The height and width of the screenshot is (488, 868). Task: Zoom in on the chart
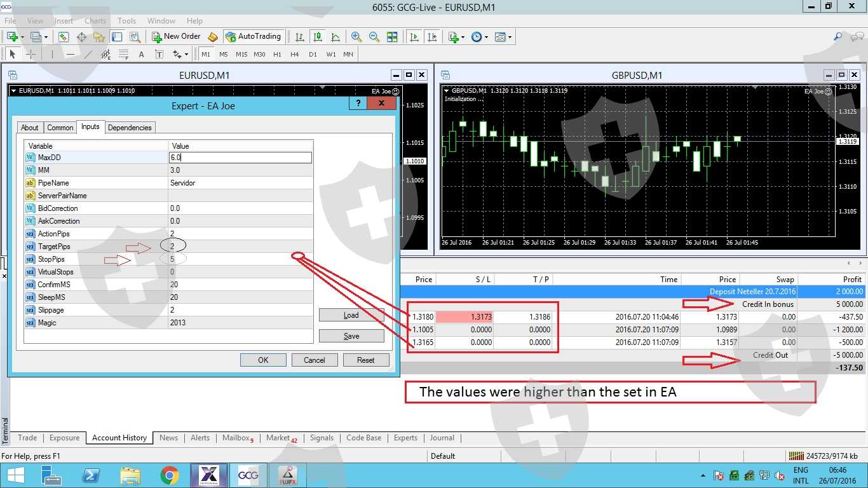click(356, 37)
